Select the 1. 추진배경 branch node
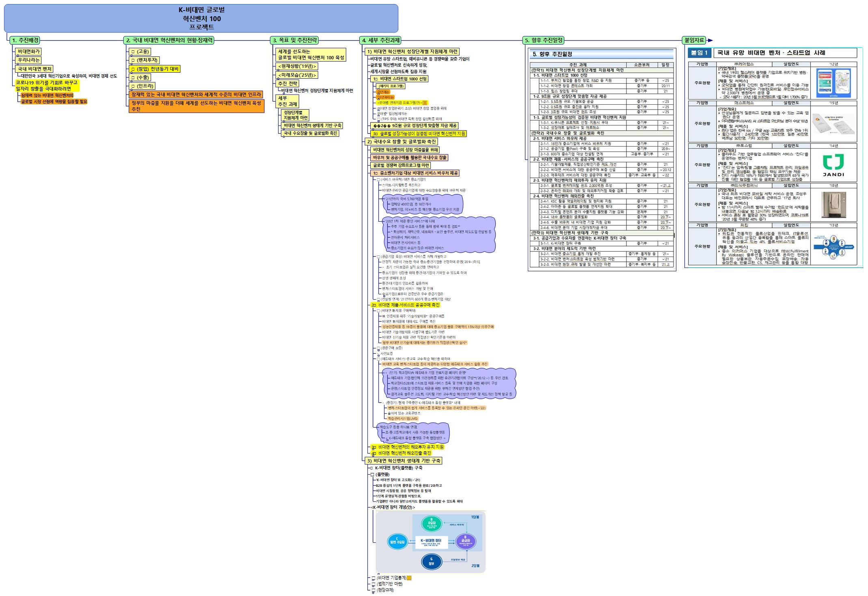 pyautogui.click(x=26, y=40)
